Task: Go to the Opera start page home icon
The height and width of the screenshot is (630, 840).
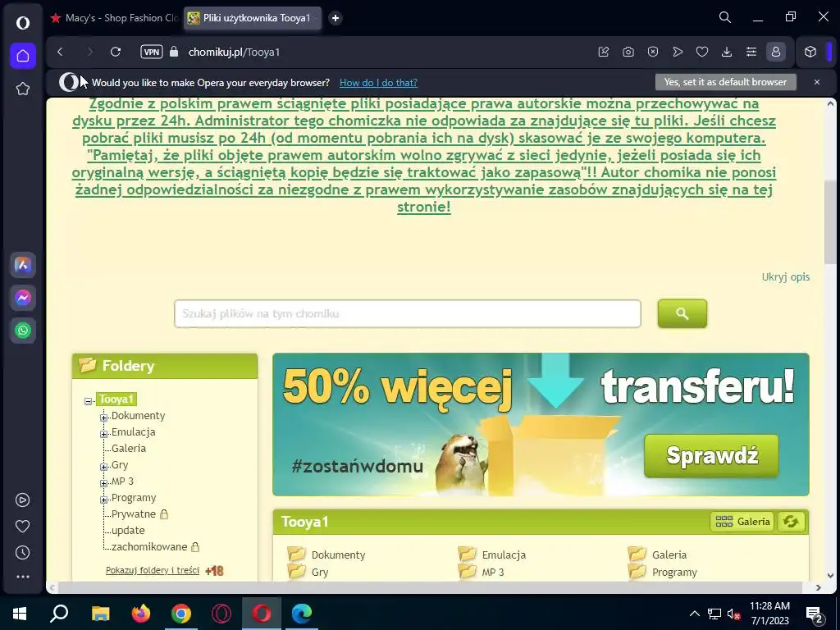Action: point(22,56)
